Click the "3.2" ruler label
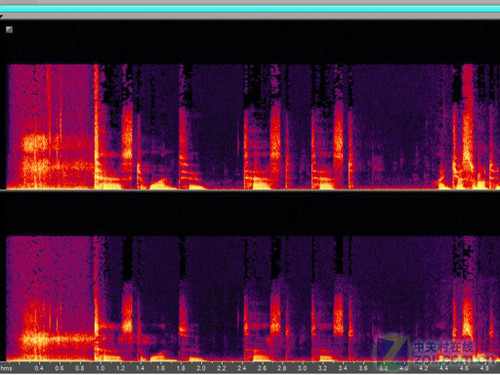The image size is (500, 375). (322, 368)
